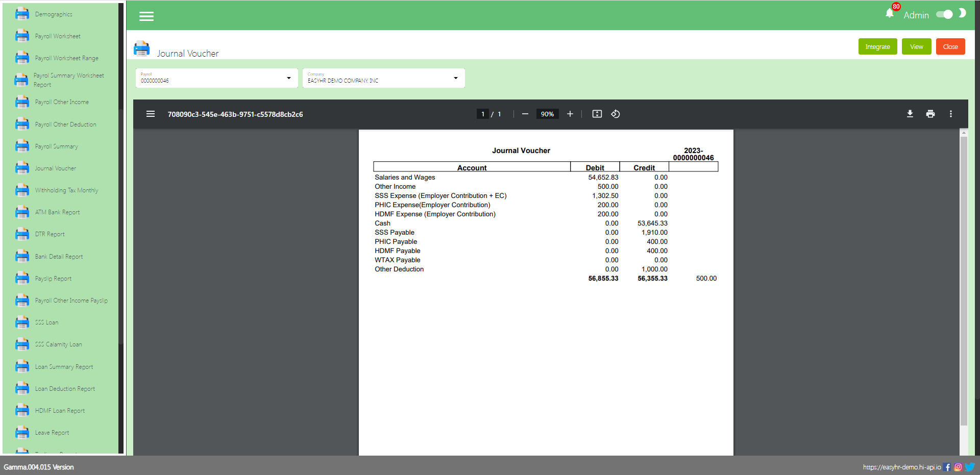Click printer icon beside HDMF Loan Report
This screenshot has height=475, width=980.
point(22,410)
